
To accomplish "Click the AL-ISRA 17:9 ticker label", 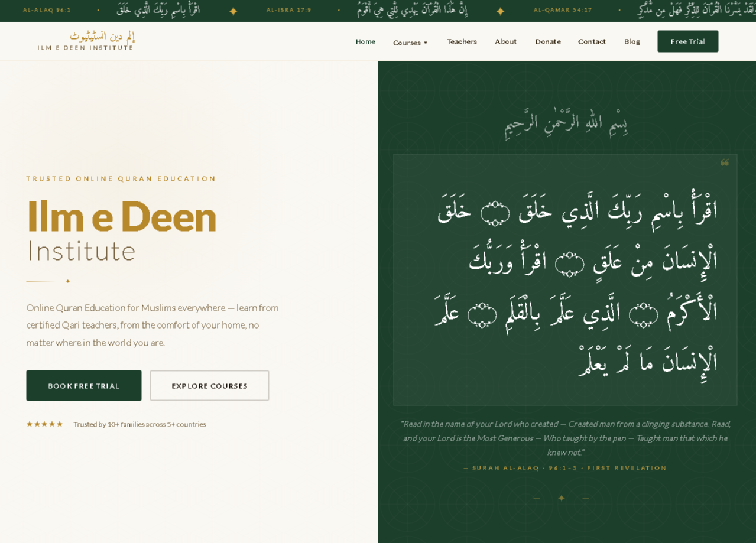I will pos(288,11).
